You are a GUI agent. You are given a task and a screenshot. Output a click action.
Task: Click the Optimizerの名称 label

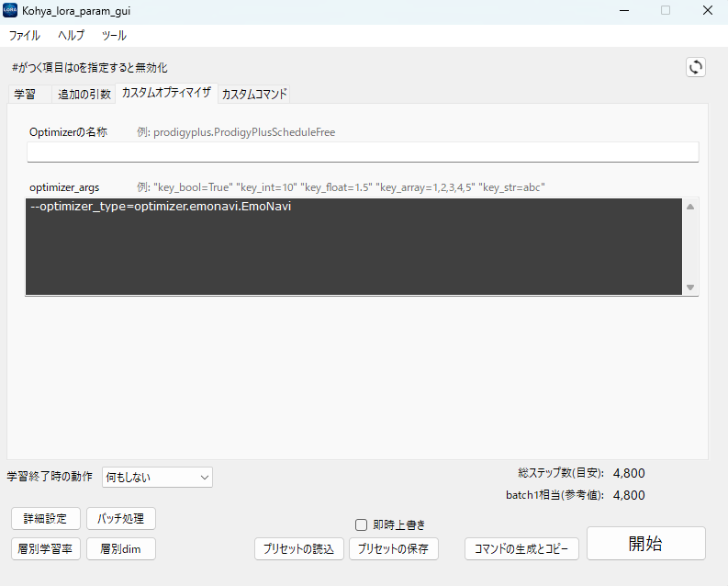click(x=68, y=132)
